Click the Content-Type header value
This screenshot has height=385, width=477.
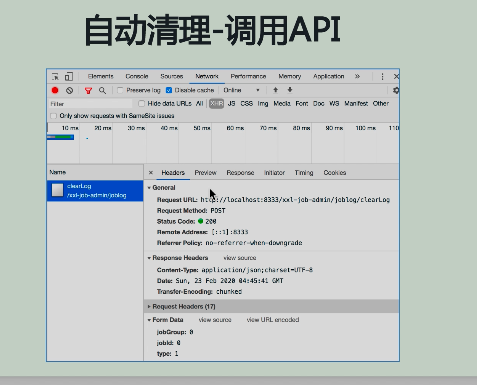click(x=257, y=270)
